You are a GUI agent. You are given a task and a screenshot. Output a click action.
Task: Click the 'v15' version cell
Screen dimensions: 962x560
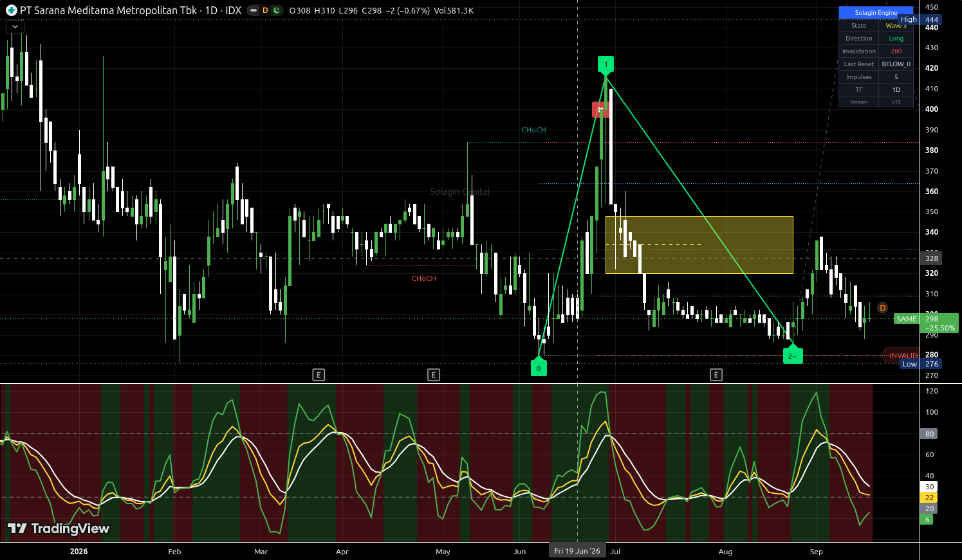(896, 102)
